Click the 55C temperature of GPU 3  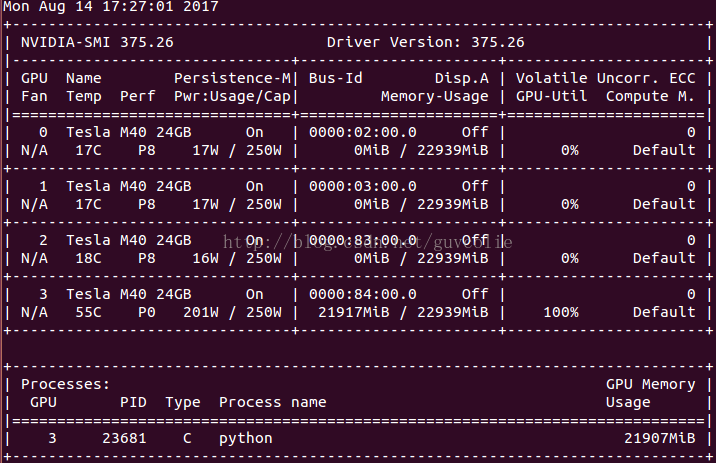click(88, 312)
